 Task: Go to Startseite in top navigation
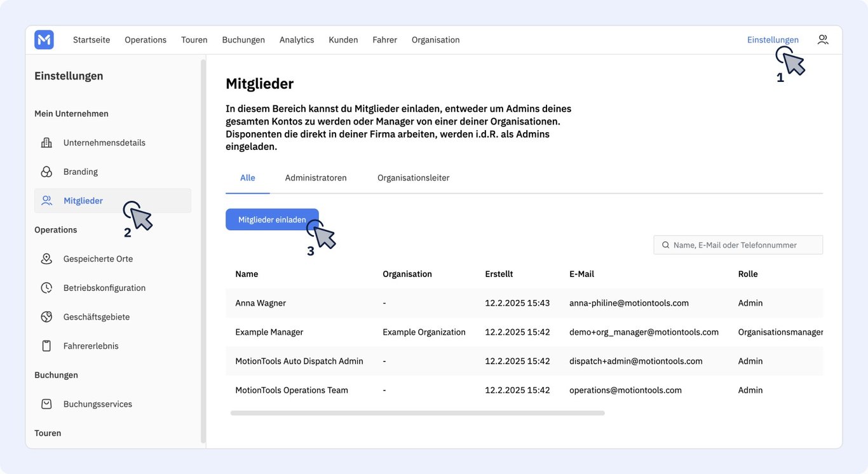click(92, 39)
